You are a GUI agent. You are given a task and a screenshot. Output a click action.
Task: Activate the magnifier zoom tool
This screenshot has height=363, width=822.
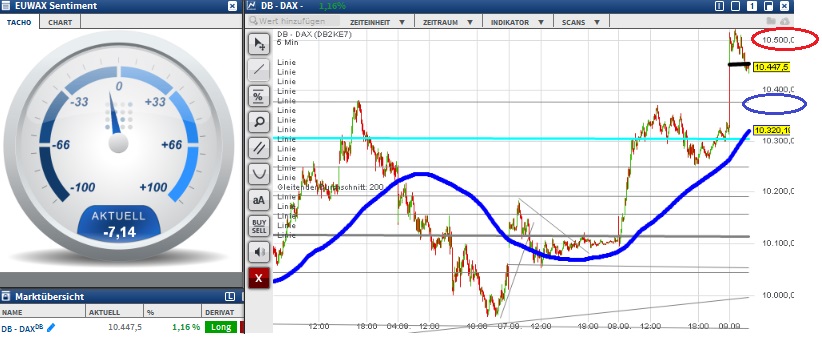coord(258,122)
